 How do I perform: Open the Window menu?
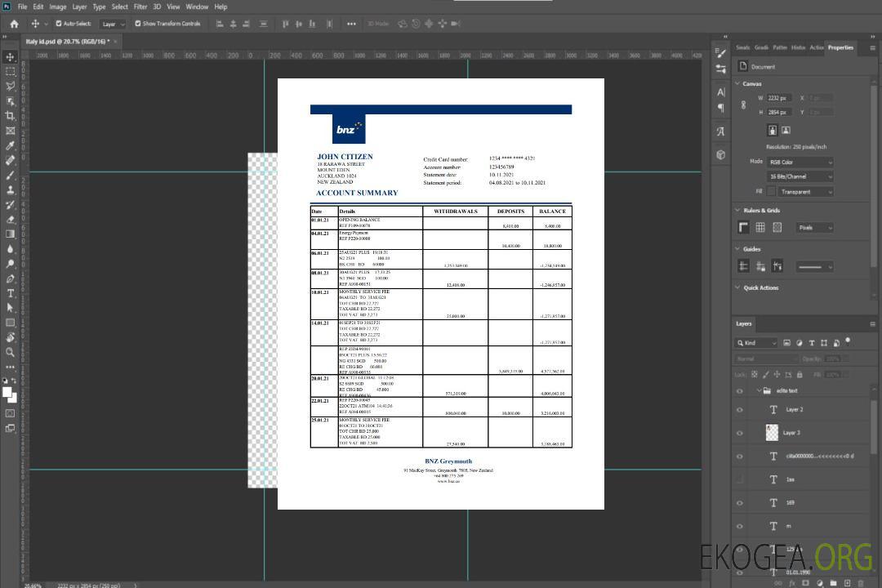coord(197,7)
